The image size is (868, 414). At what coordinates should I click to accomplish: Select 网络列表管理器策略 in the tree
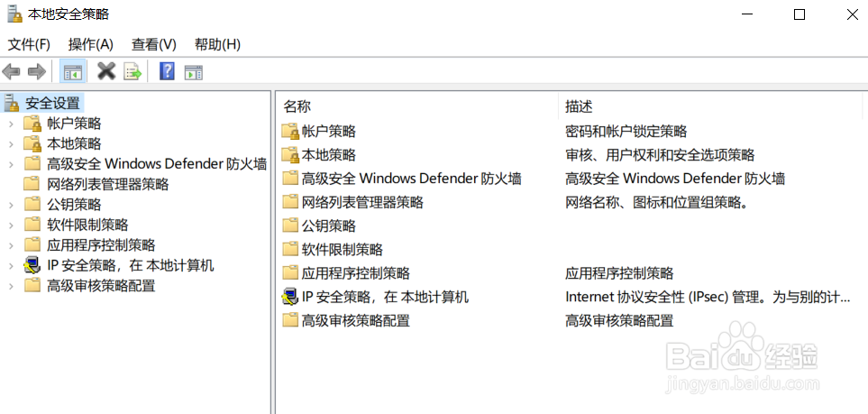point(108,184)
